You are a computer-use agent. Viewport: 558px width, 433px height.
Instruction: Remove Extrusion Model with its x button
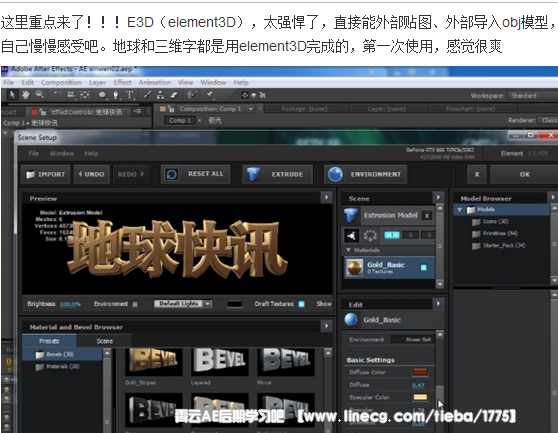(427, 216)
